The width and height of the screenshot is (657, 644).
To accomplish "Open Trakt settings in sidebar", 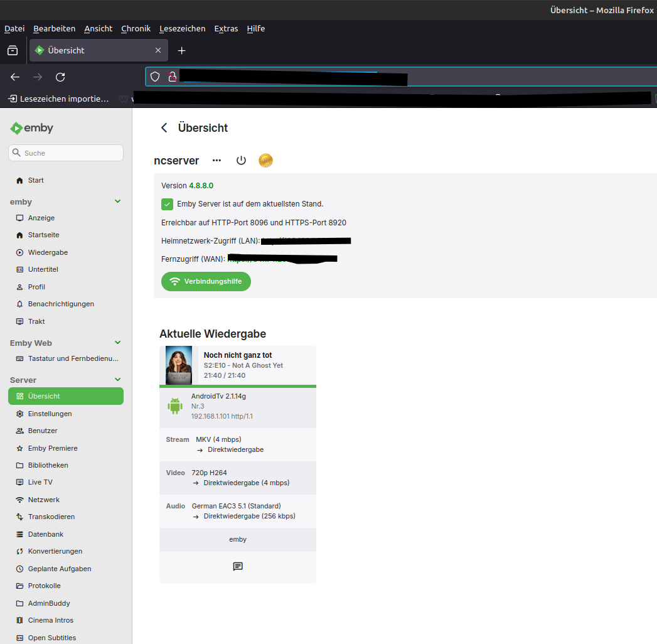I will pos(66,321).
